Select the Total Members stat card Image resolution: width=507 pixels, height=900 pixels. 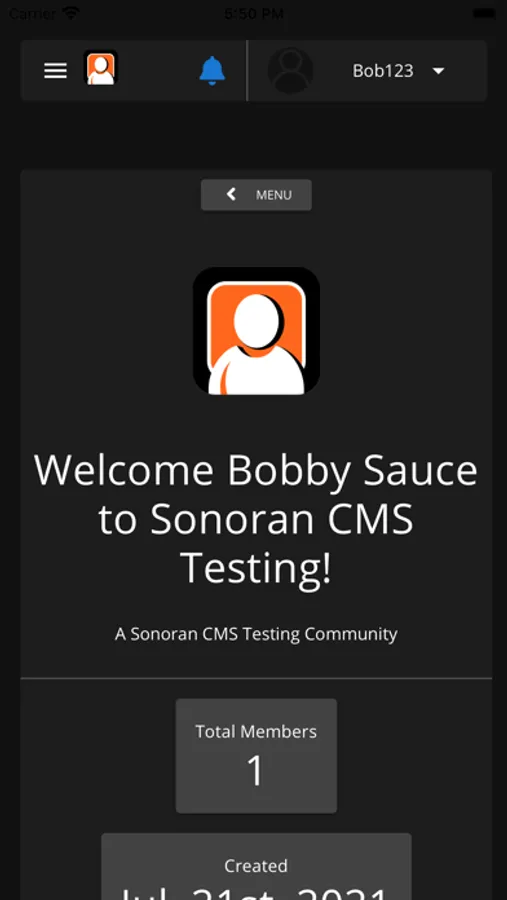click(x=256, y=755)
